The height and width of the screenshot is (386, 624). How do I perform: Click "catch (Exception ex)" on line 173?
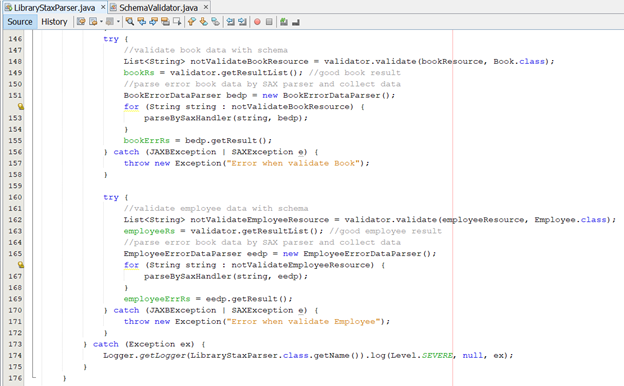point(144,344)
